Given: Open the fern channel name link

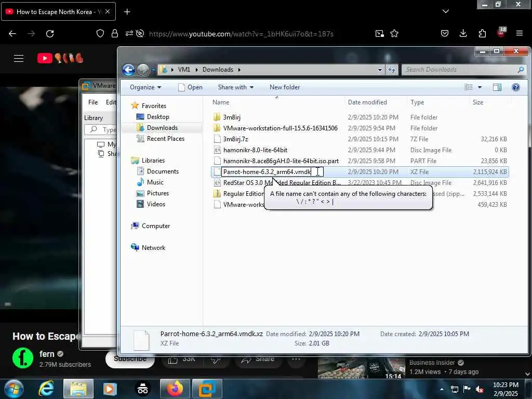Looking at the screenshot, I should tap(46, 354).
